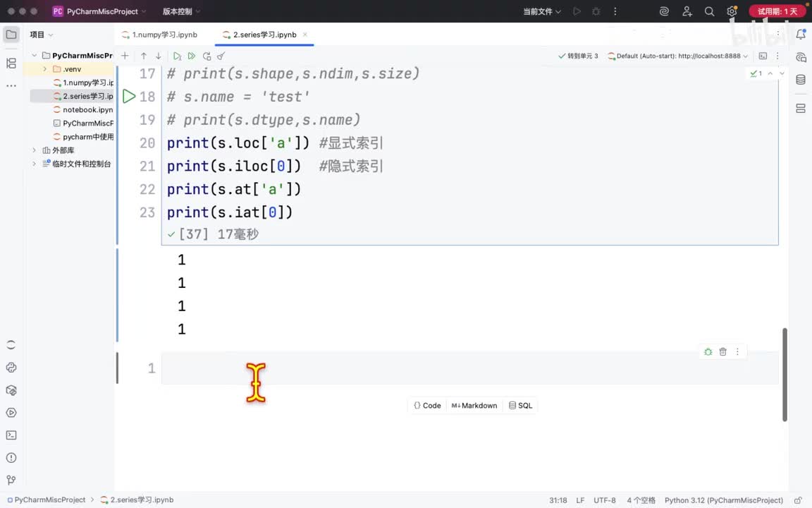Viewport: 812px width, 508px height.
Task: Click the editor vertical scrollbar thumb
Action: [785, 375]
